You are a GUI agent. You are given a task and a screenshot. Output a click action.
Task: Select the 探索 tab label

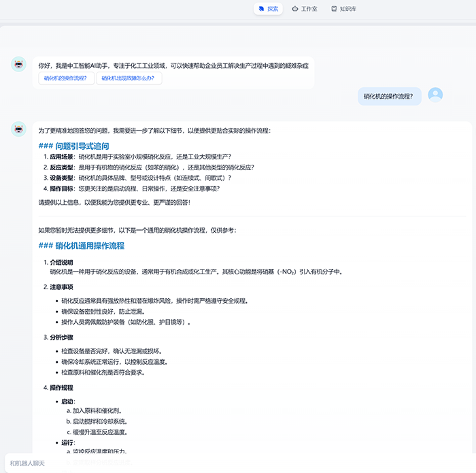point(273,10)
